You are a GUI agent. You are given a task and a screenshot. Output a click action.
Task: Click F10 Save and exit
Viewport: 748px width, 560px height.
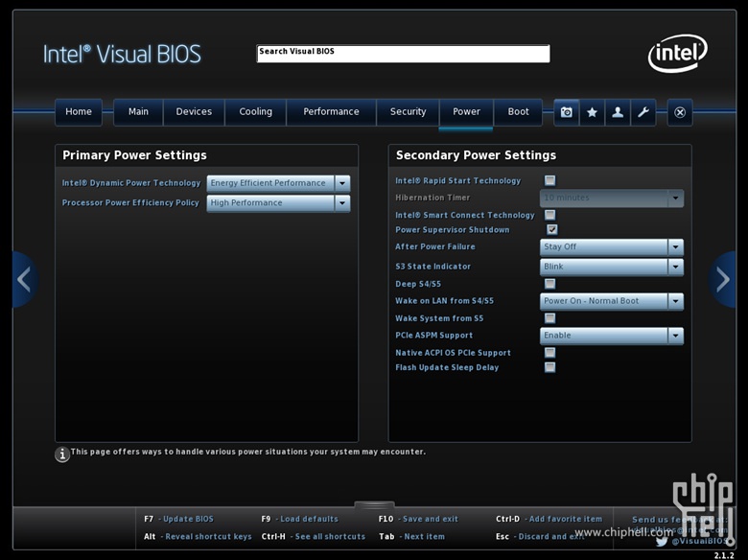418,519
